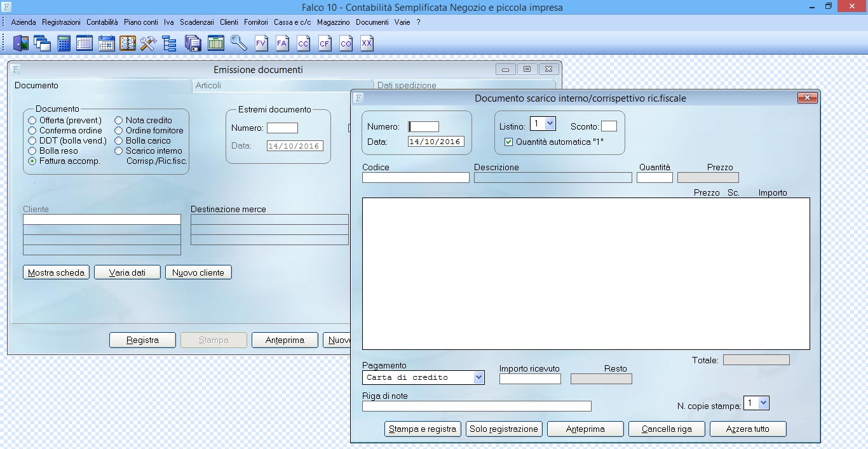Click the CC document toolbar icon
This screenshot has height=449, width=868.
(303, 43)
